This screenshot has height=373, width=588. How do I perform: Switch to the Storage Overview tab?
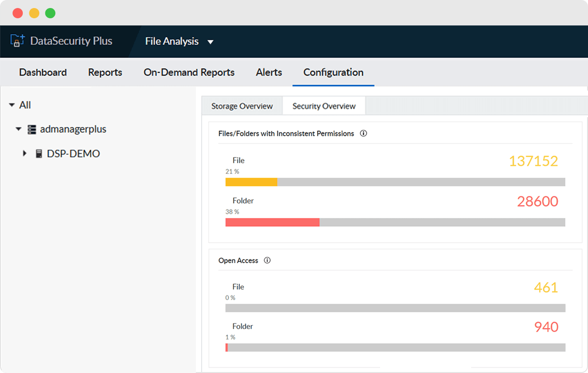[242, 106]
